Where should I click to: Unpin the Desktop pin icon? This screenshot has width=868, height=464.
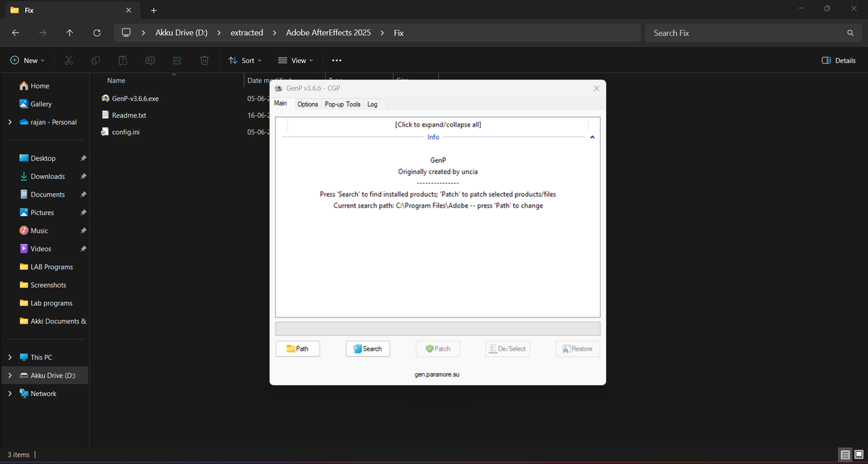(83, 158)
